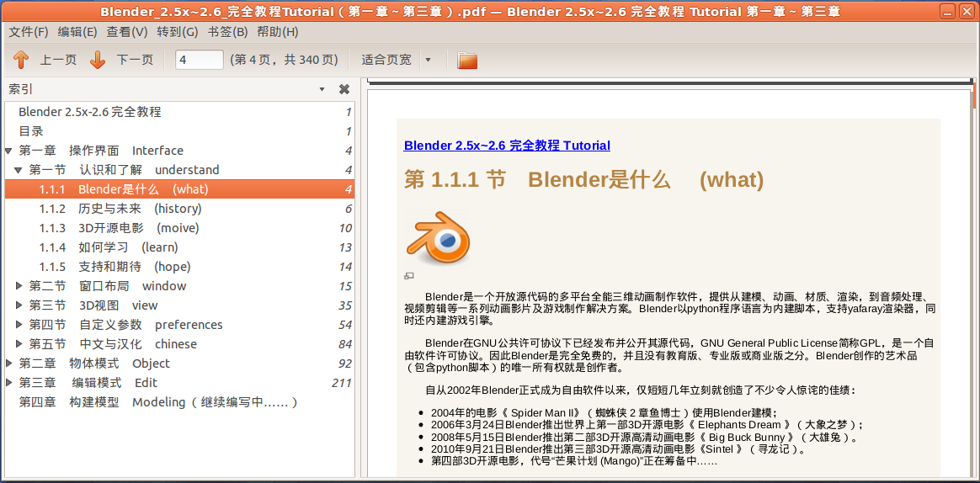Image resolution: width=980 pixels, height=483 pixels.
Task: Open the 查看(V) menu
Action: 127,32
